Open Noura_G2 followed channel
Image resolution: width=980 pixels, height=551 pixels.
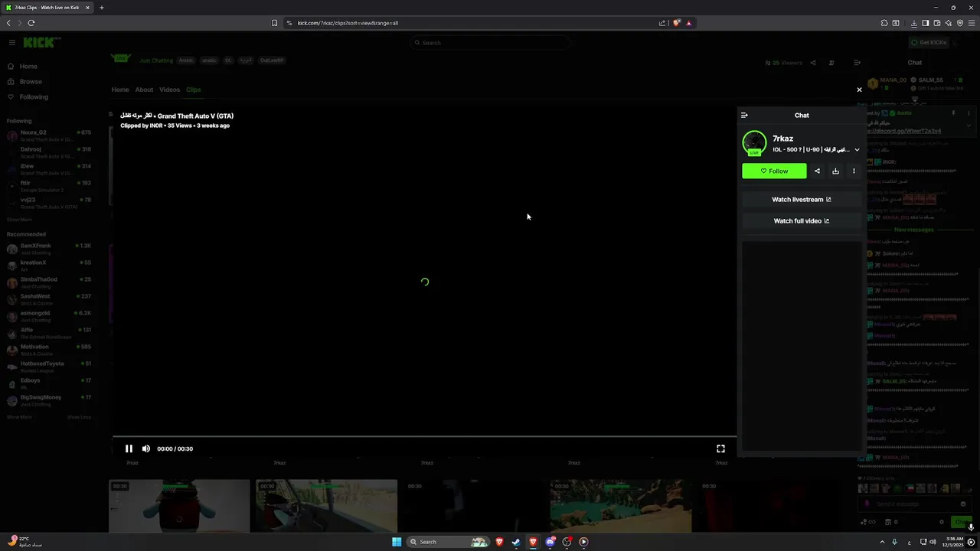pyautogui.click(x=49, y=135)
